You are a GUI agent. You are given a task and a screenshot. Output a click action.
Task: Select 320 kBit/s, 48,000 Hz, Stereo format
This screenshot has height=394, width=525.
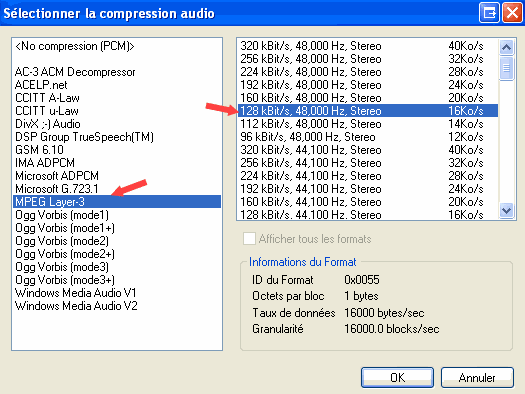tap(368, 46)
